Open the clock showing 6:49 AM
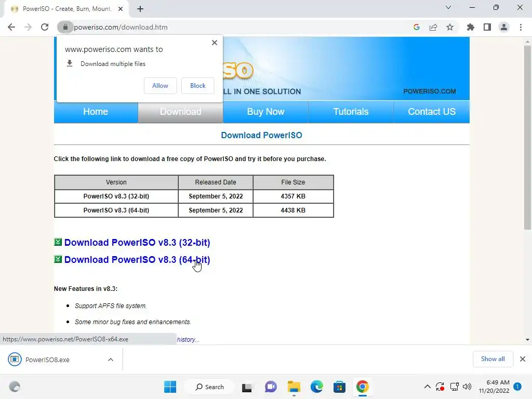Image resolution: width=532 pixels, height=399 pixels. [494, 387]
